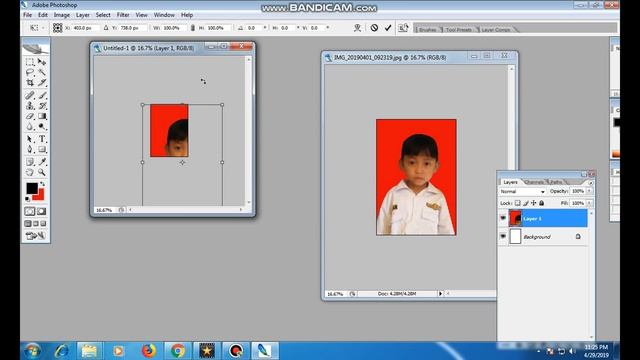The height and width of the screenshot is (360, 640).
Task: Toggle lock transparent pixels
Action: (518, 203)
